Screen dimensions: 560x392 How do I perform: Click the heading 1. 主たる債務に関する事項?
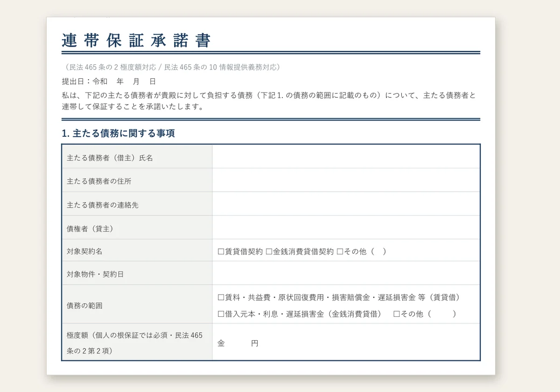coord(118,133)
